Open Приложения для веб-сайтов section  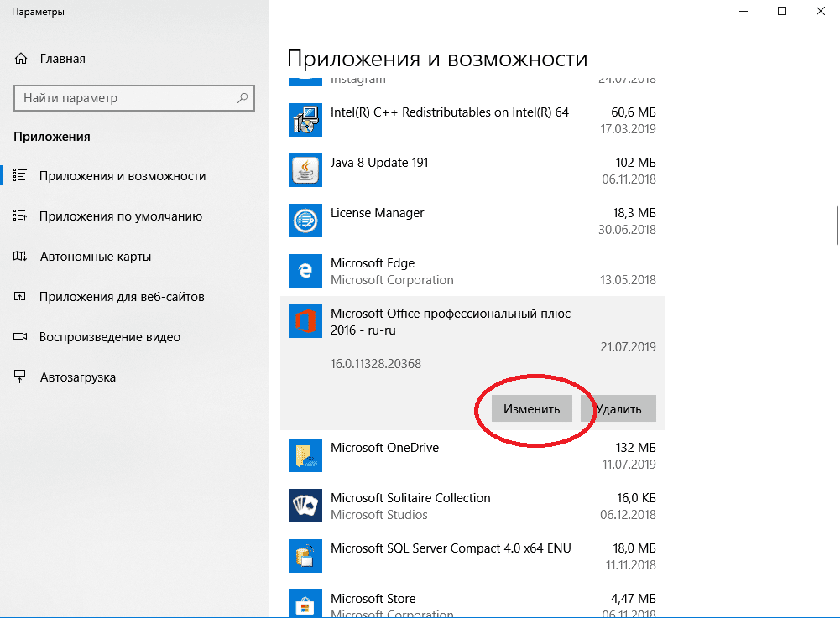[122, 297]
